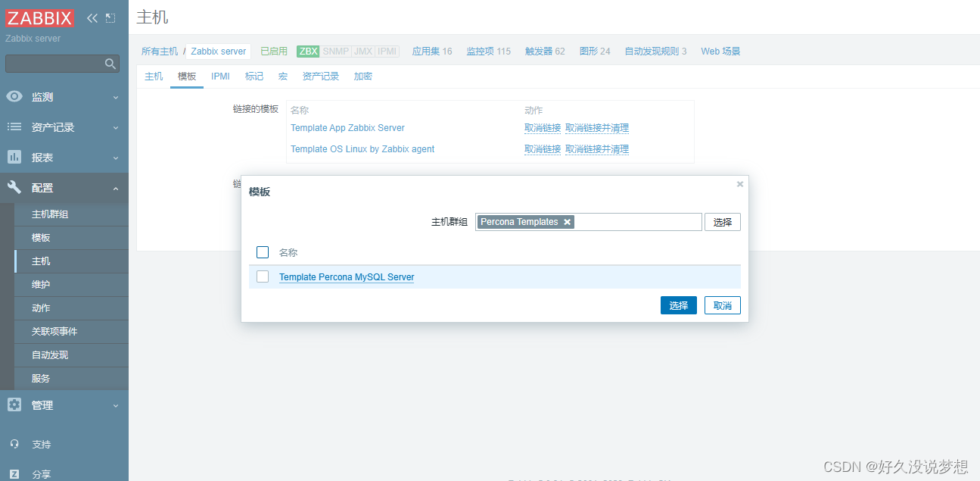Switch to the 主机 tab

tap(154, 77)
